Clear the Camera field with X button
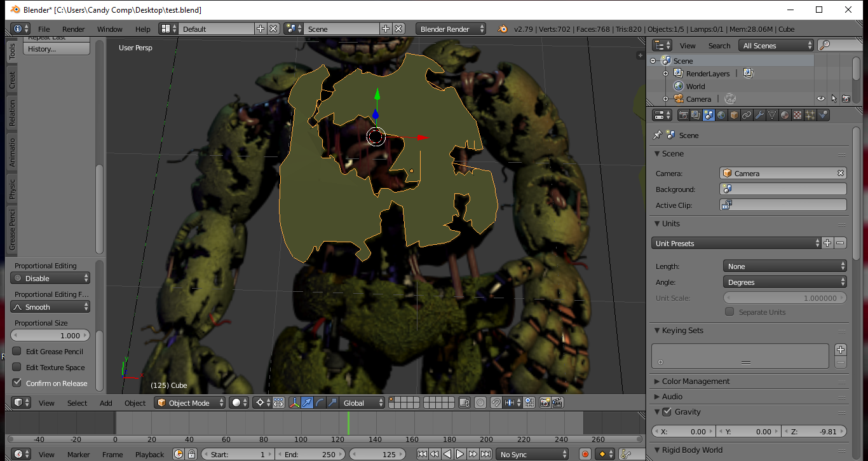 [x=841, y=173]
